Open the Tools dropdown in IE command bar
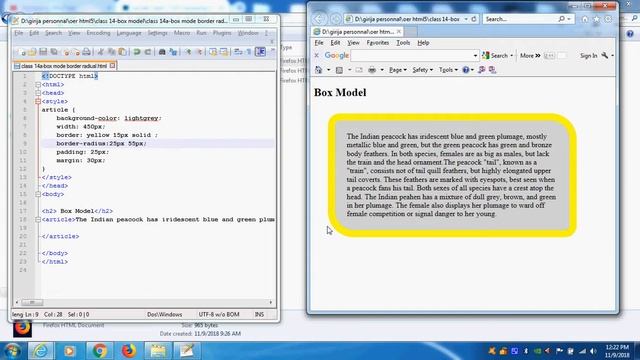The image size is (640, 360). click(448, 70)
